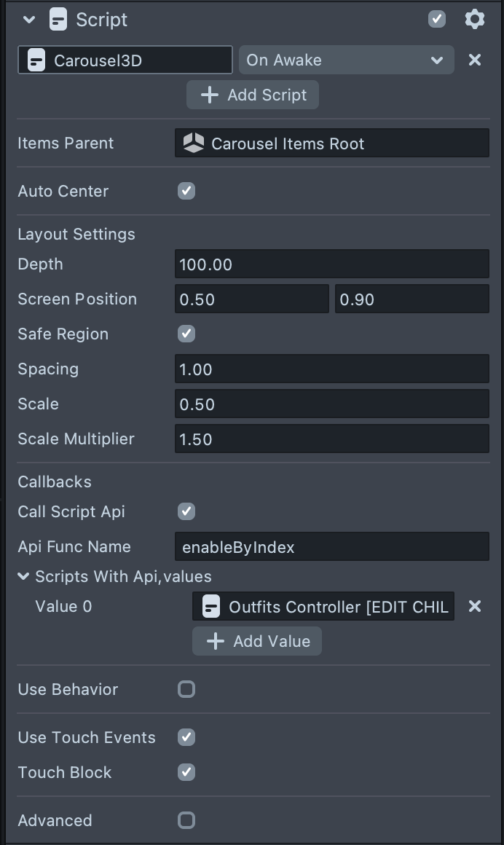Collapse the Script component section

pos(29,20)
